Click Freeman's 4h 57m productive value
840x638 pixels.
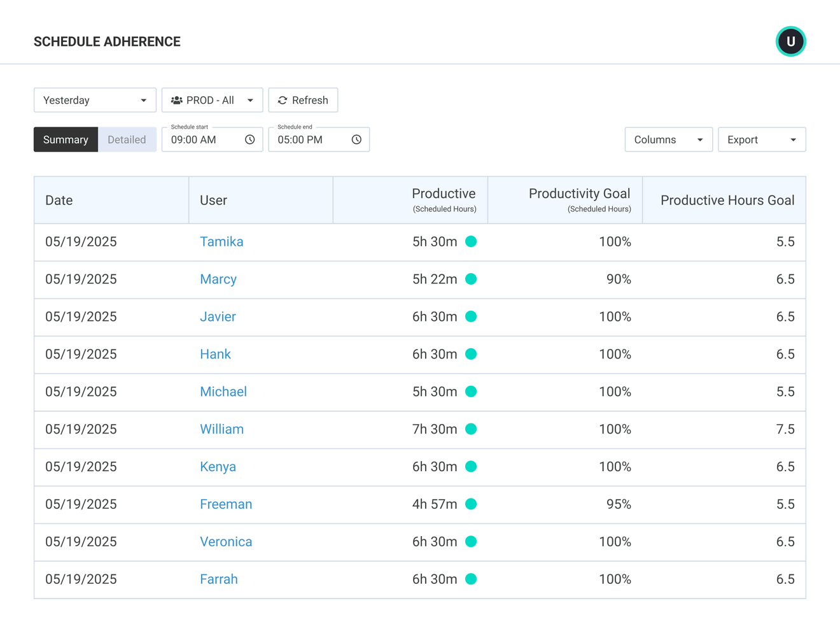pos(435,504)
